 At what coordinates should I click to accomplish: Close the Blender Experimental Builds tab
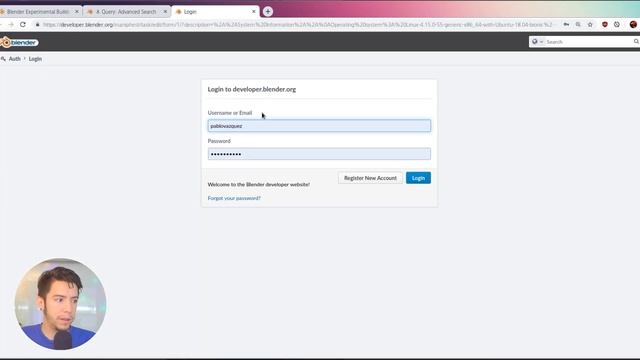(76, 11)
